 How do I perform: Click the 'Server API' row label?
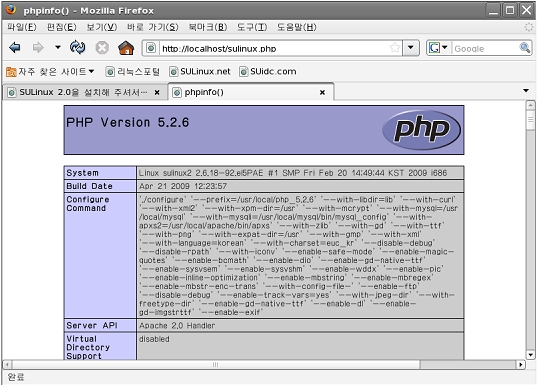[x=92, y=325]
